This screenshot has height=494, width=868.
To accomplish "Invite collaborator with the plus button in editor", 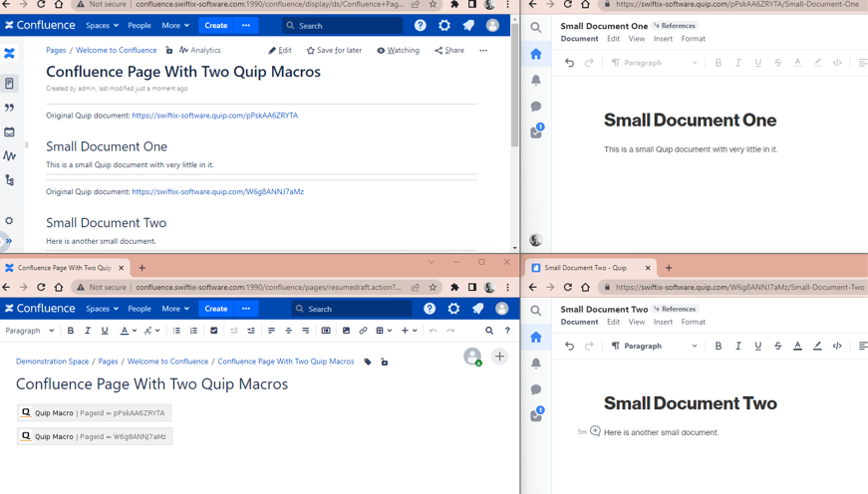I will point(499,357).
